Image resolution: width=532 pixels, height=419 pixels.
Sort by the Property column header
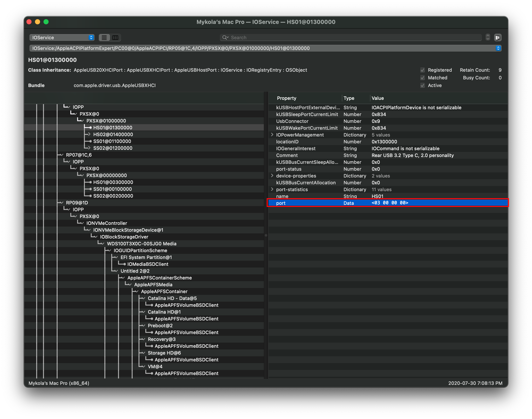point(286,98)
